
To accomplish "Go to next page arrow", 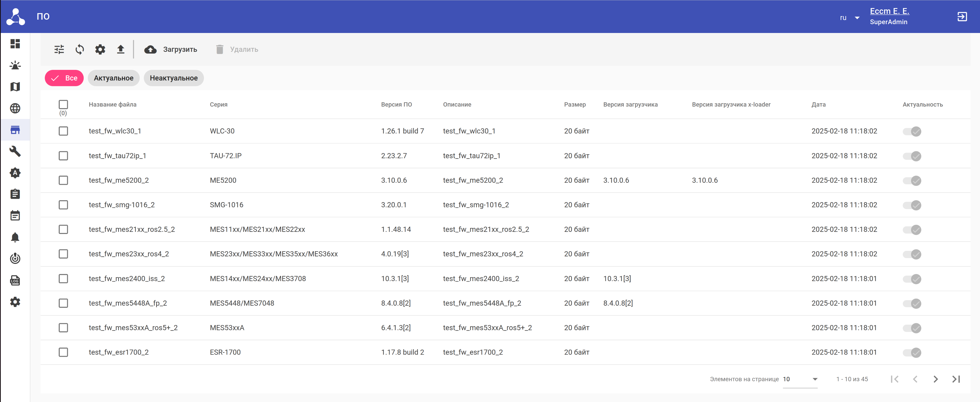I will pyautogui.click(x=935, y=379).
